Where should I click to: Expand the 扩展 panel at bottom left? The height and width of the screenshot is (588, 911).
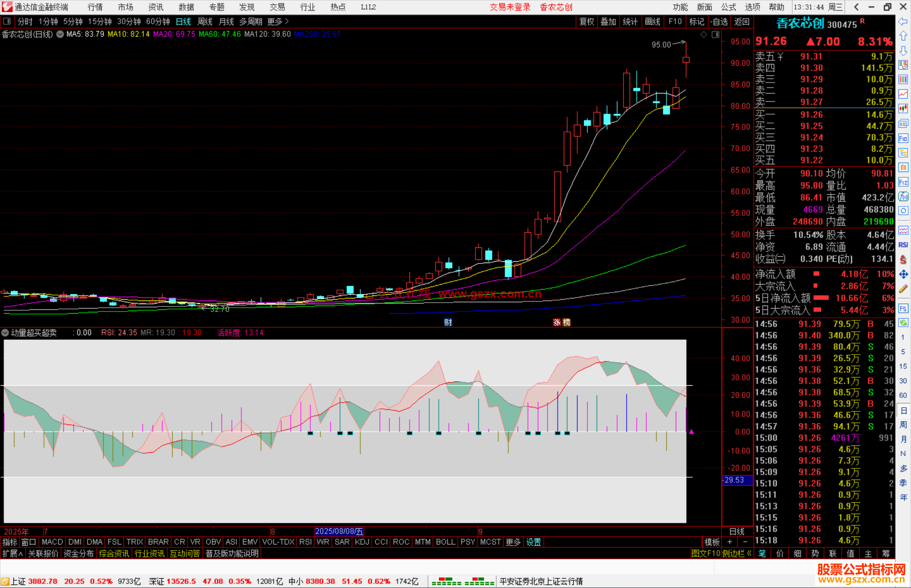coord(12,553)
